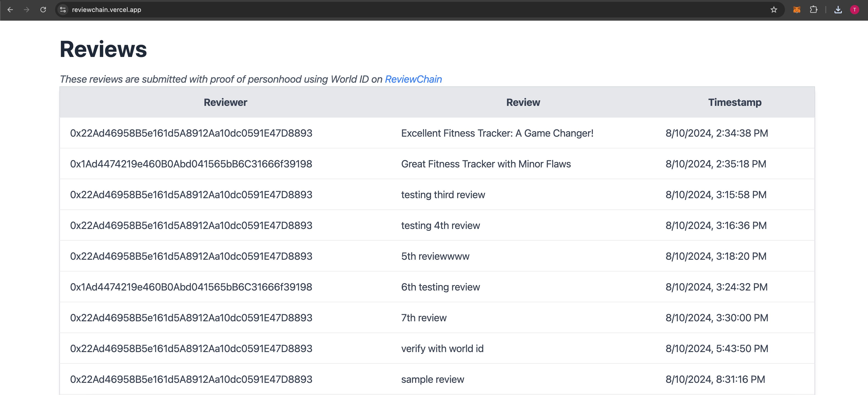Select the 'testing third review' cell
This screenshot has height=395, width=868.
(443, 195)
